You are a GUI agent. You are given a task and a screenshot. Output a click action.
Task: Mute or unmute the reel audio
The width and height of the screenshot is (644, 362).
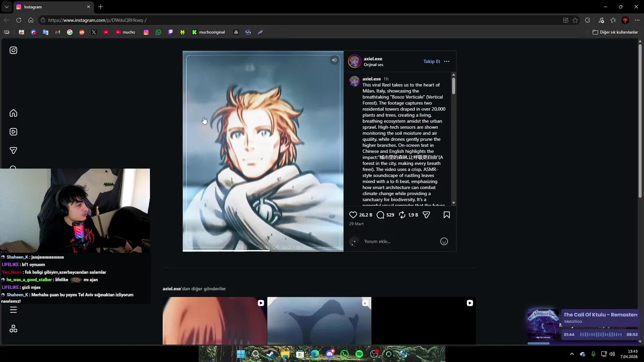click(334, 60)
